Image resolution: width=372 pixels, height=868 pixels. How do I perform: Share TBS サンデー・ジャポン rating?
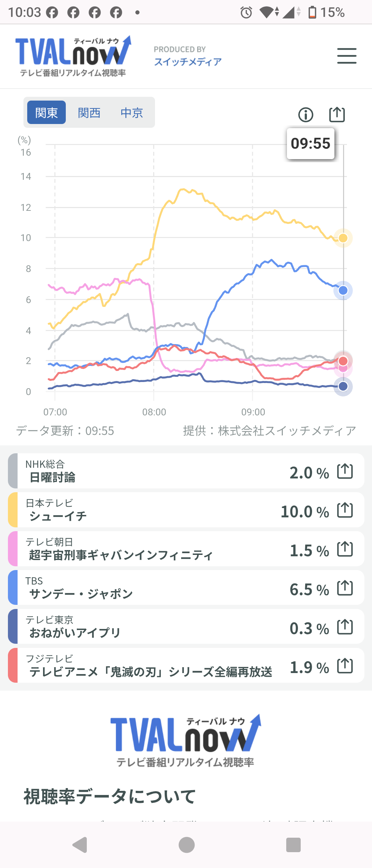345,588
